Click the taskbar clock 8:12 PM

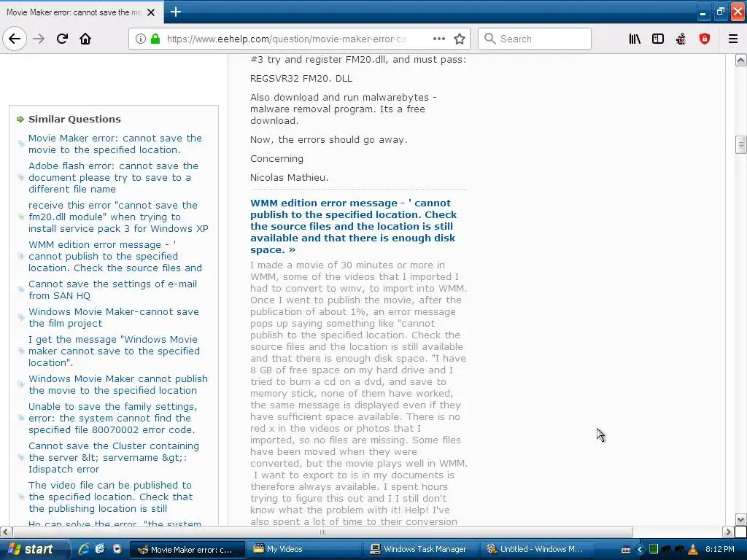pos(720,549)
